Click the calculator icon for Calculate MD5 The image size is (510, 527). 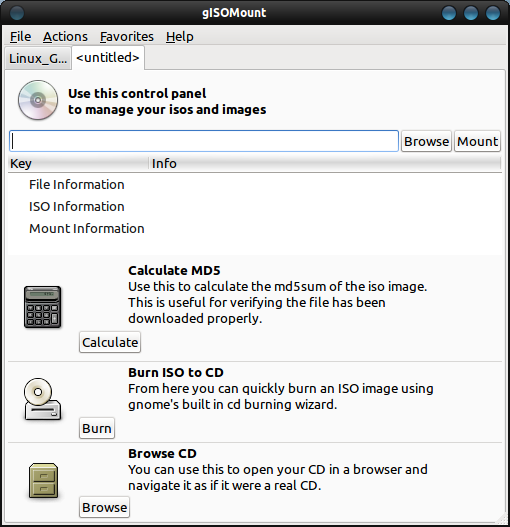pos(42,307)
